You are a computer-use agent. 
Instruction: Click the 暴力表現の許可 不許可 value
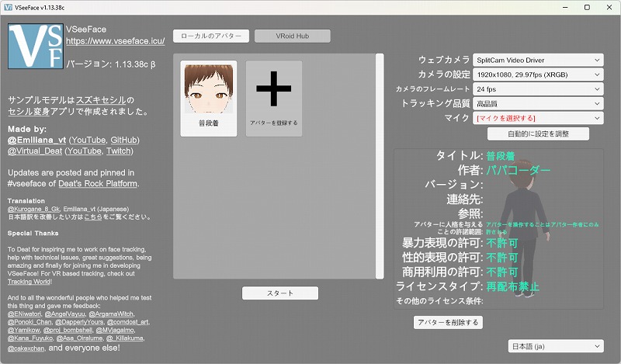click(501, 243)
